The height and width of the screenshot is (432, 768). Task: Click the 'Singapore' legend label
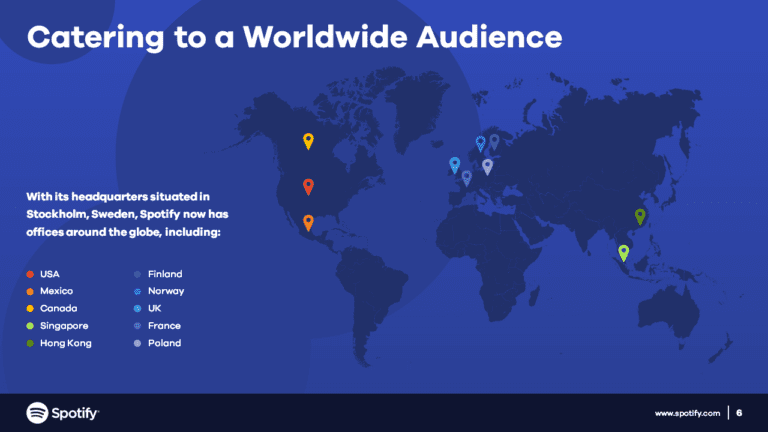(x=64, y=326)
